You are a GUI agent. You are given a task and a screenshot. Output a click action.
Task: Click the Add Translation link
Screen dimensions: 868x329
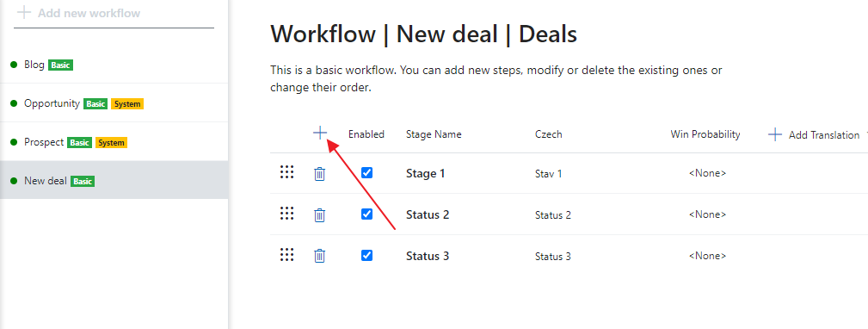click(824, 135)
